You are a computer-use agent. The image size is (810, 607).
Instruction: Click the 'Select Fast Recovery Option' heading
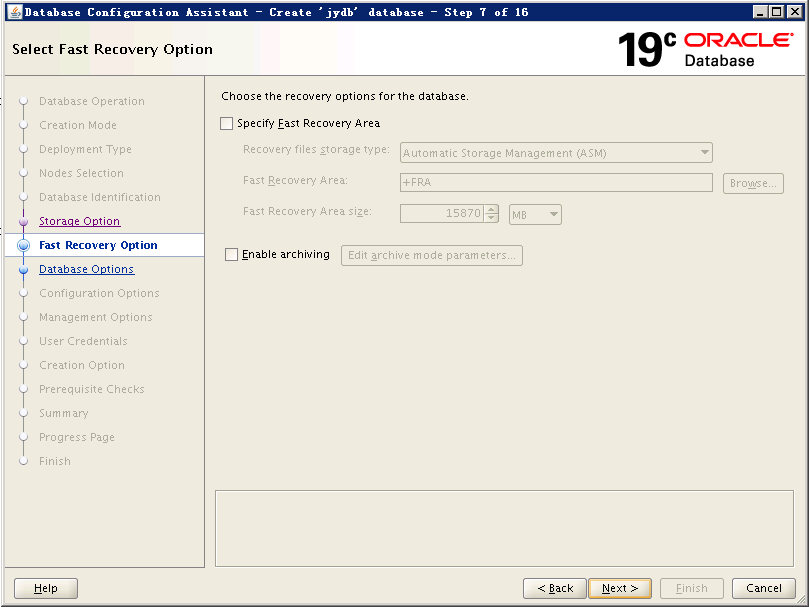[113, 50]
